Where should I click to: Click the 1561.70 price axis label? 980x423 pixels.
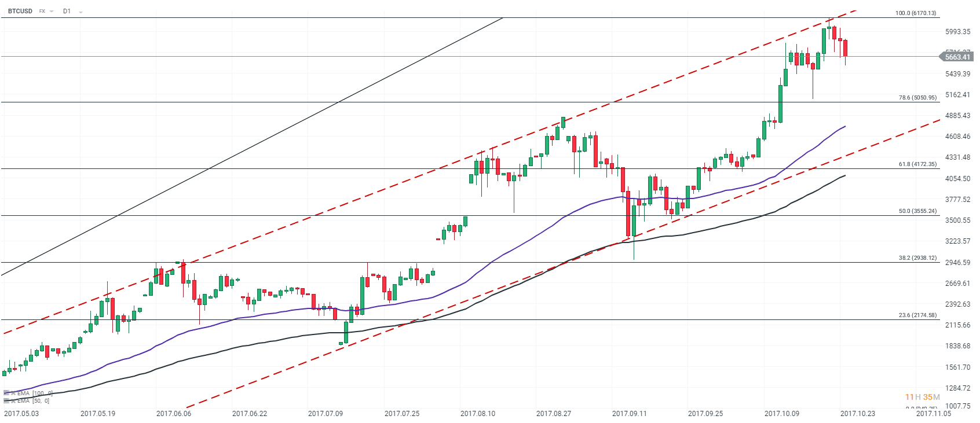[x=958, y=367]
